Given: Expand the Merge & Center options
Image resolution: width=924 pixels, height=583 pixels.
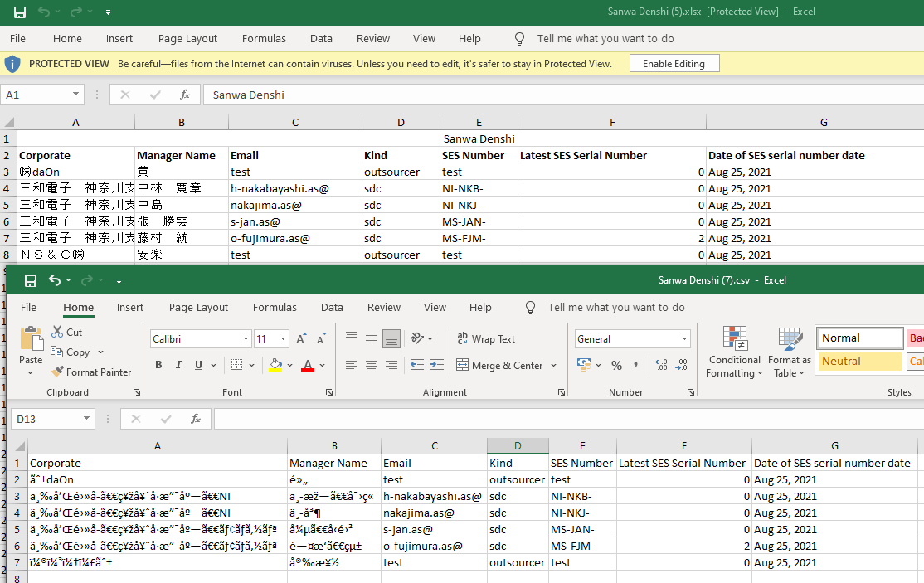Looking at the screenshot, I should point(554,365).
